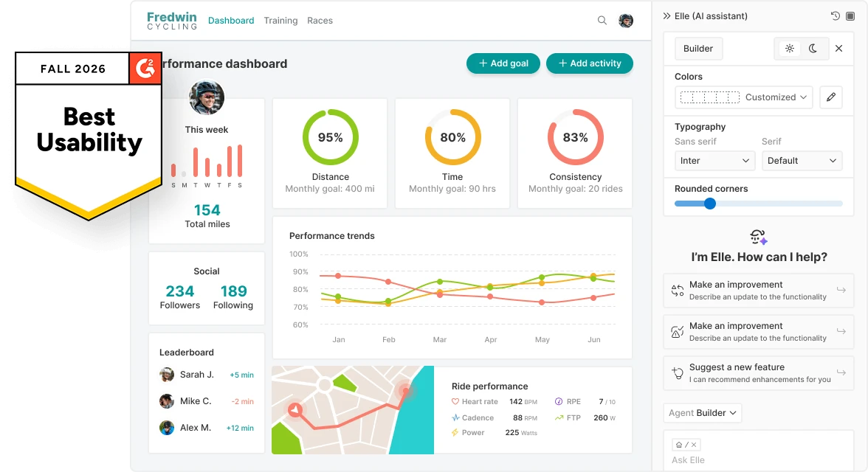Click Sarah J. avatar in Leaderboard
This screenshot has width=868, height=472.
point(167,375)
